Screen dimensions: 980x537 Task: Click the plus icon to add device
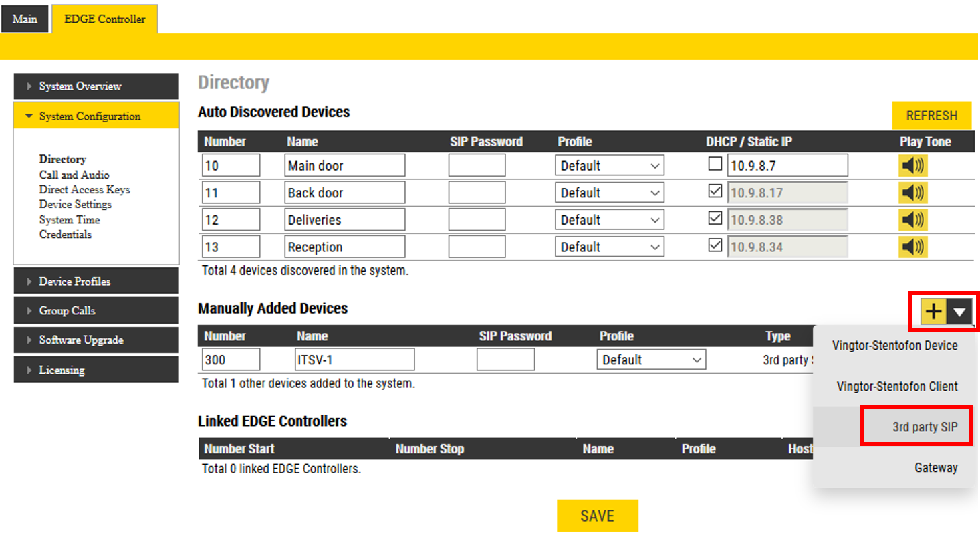(x=933, y=311)
